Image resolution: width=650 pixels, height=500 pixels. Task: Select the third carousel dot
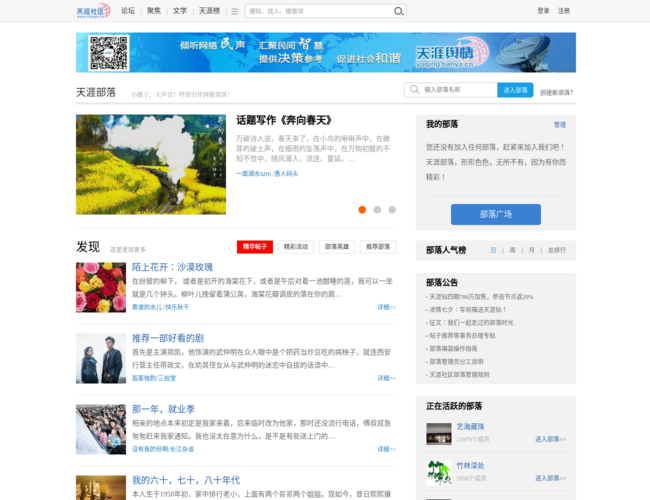392,210
